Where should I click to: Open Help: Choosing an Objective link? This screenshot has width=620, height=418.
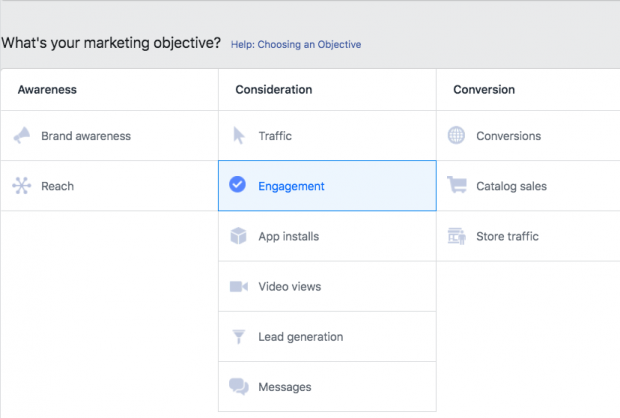295,45
